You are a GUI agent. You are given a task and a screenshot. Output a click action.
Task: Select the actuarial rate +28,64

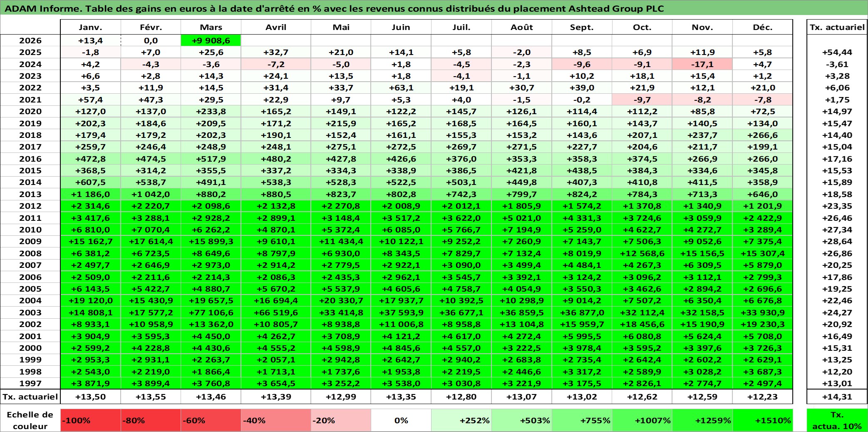coord(837,241)
